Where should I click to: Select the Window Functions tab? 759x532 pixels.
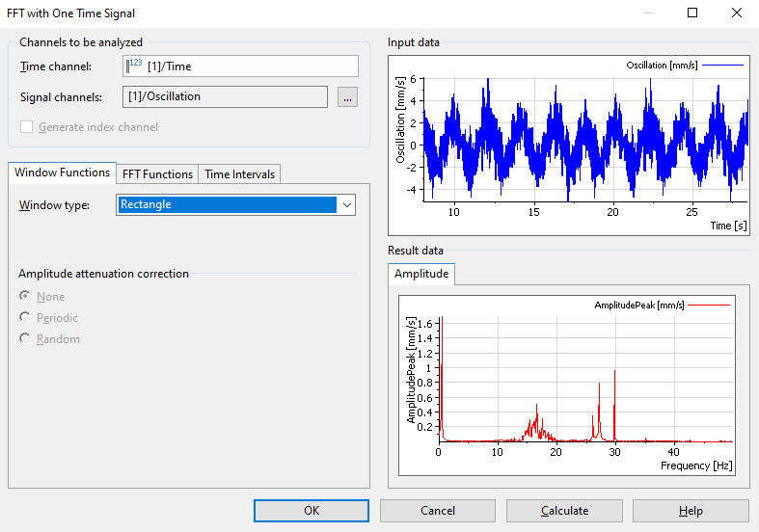coord(62,173)
